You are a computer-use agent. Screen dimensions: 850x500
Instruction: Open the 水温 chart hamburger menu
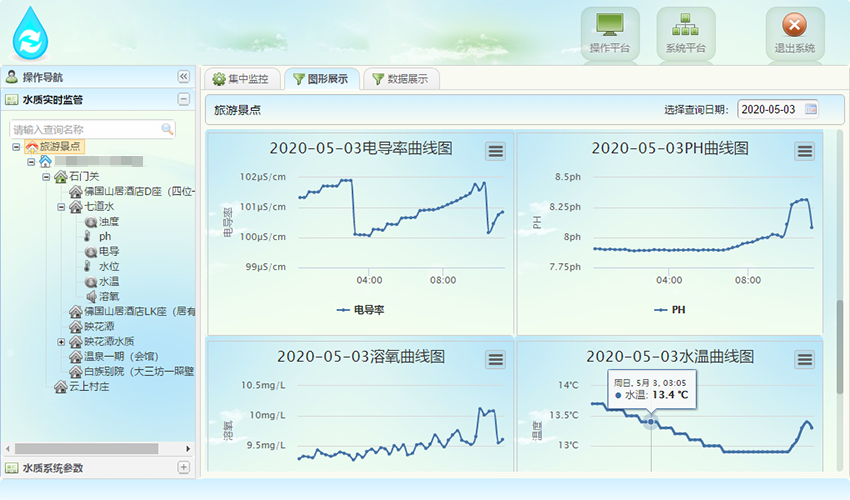[x=805, y=359]
